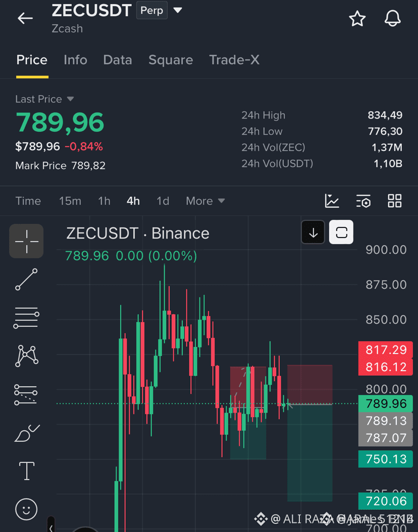Expand the Last Price dropdown

click(70, 99)
